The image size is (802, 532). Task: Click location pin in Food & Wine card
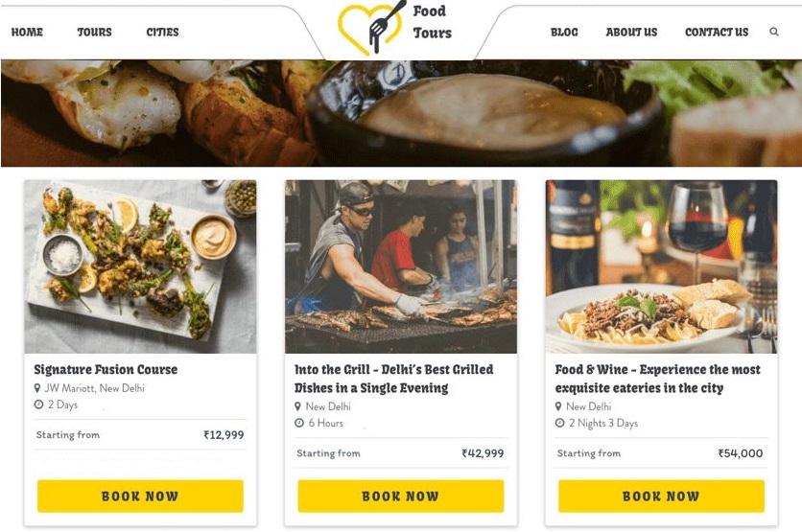pos(559,406)
